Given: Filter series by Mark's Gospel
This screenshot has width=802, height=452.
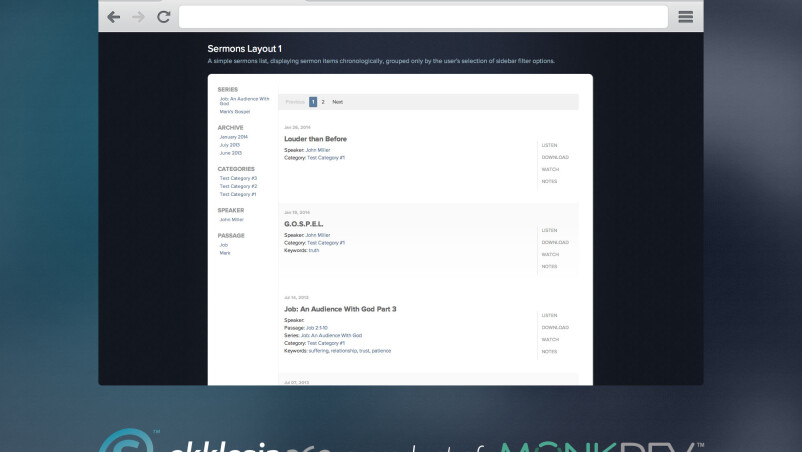Looking at the screenshot, I should (235, 111).
